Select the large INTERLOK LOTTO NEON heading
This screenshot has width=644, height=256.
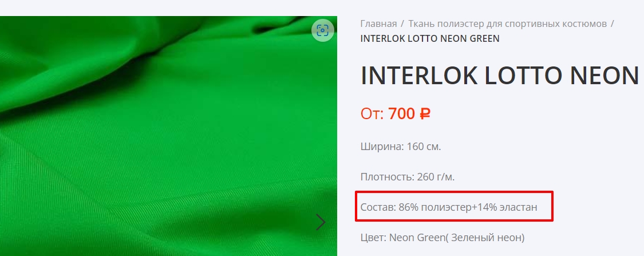[500, 76]
